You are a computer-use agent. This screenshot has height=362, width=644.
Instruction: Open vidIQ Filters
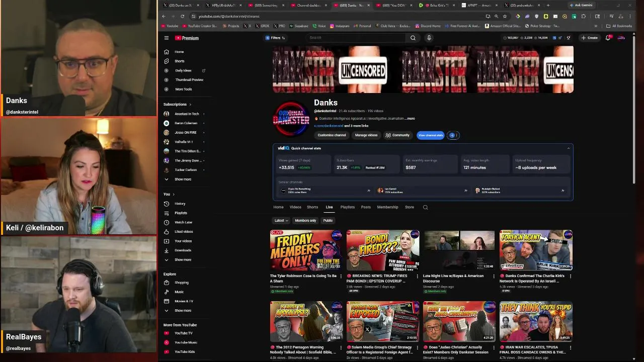coord(275,38)
